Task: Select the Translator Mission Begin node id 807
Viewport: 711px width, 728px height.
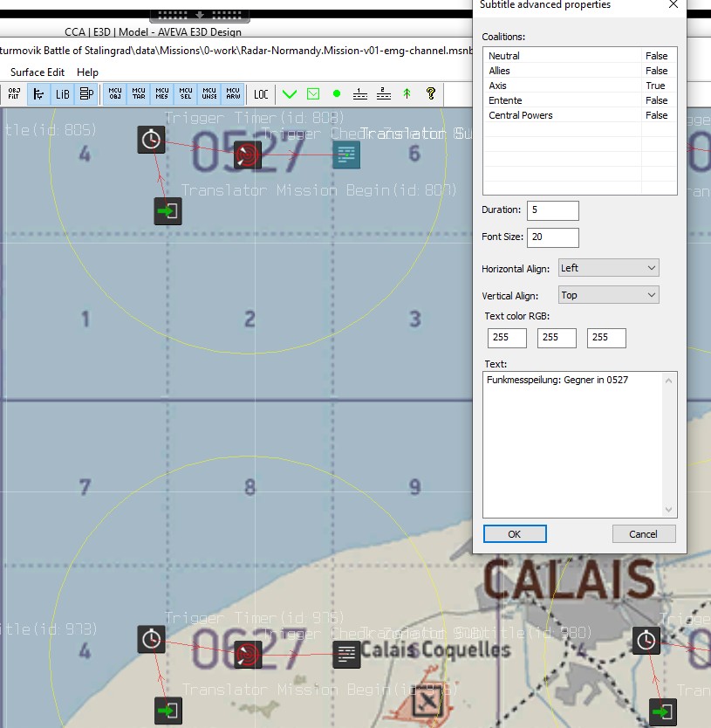Action: [x=167, y=211]
